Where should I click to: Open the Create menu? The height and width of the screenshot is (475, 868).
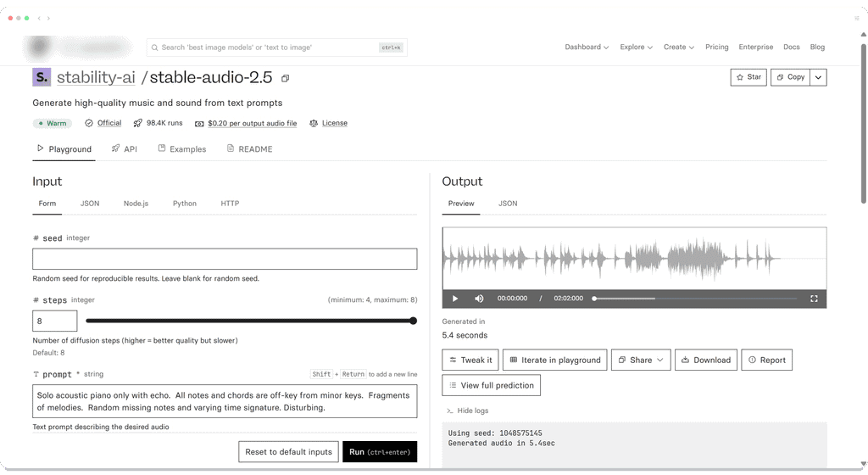(x=679, y=47)
